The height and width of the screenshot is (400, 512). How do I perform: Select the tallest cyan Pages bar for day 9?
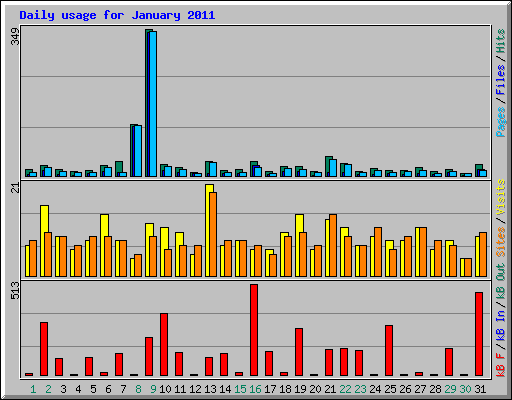tap(153, 104)
